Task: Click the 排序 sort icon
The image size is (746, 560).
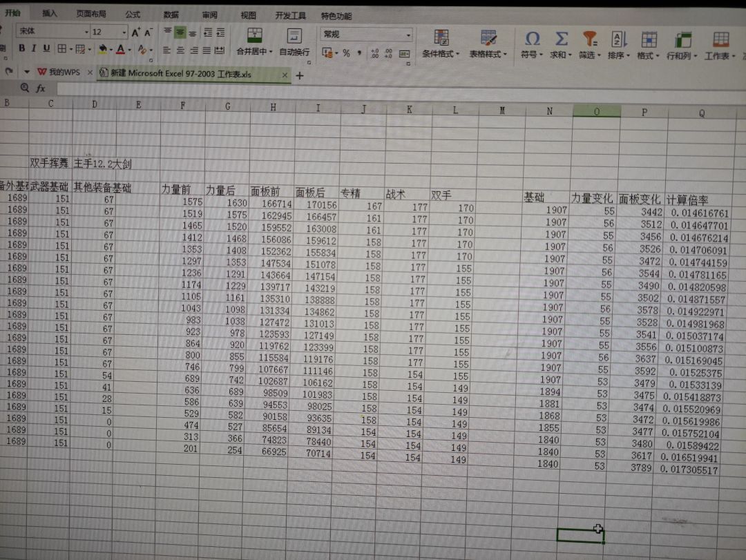Action: point(618,39)
